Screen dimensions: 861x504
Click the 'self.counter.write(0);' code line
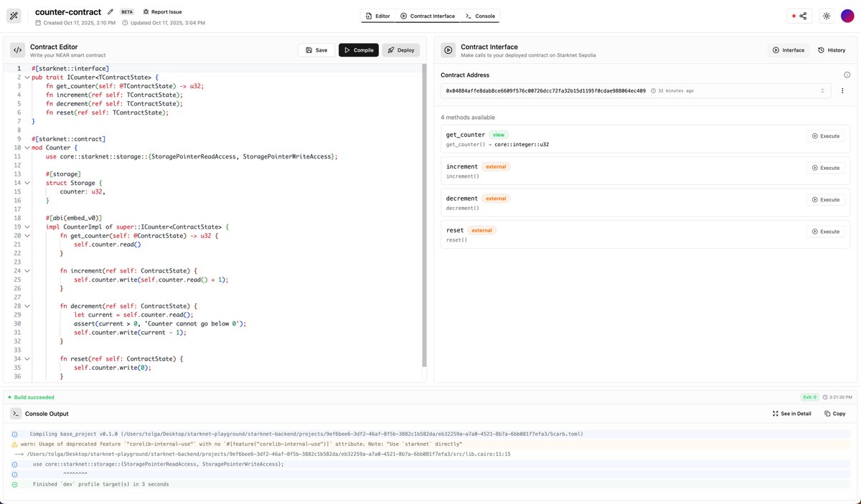coord(113,367)
